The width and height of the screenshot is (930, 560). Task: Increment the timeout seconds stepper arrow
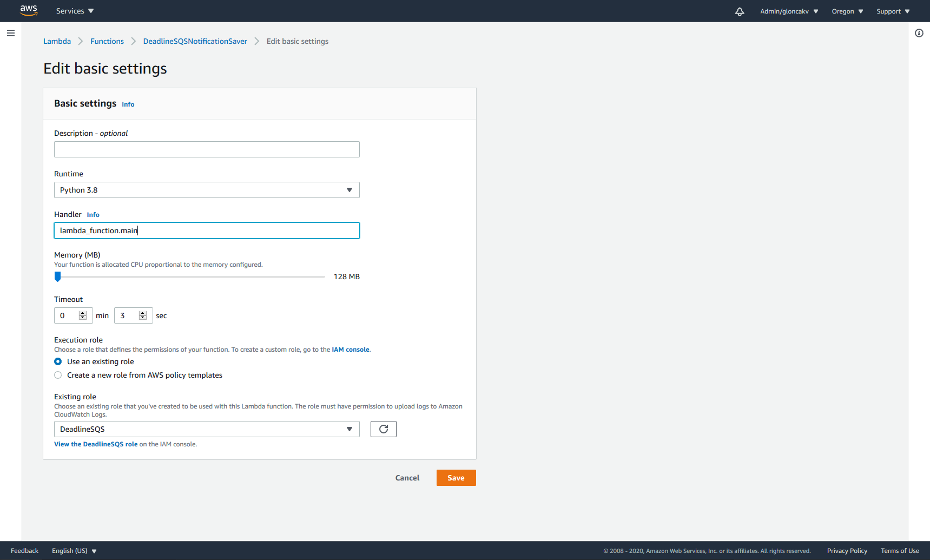[143, 313]
